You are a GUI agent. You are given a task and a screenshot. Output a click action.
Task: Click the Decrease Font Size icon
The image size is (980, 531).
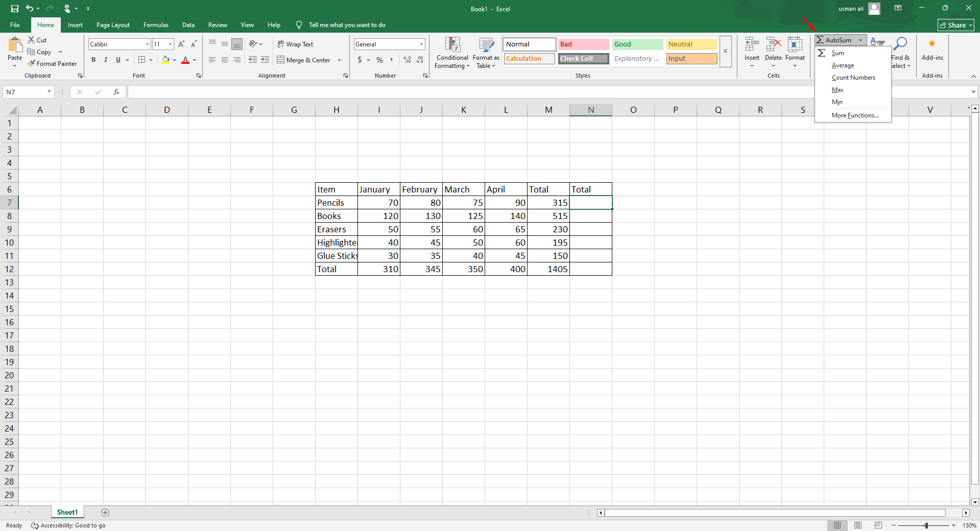click(x=194, y=44)
